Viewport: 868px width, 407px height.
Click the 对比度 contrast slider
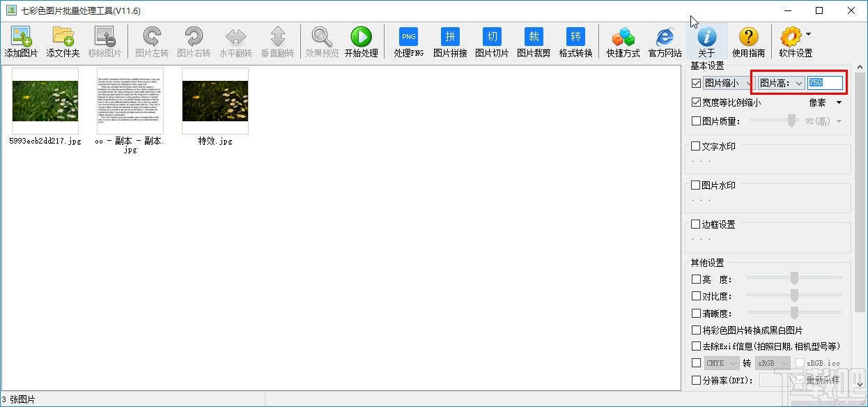click(794, 295)
